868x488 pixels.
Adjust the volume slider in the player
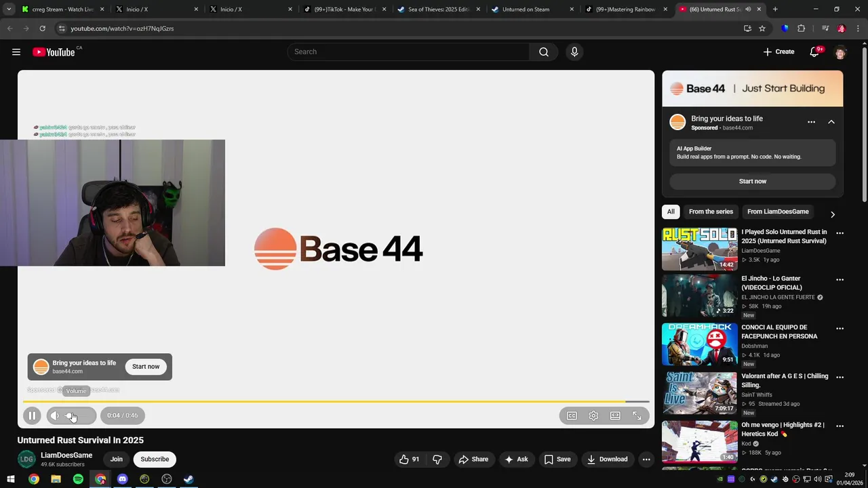pyautogui.click(x=79, y=415)
